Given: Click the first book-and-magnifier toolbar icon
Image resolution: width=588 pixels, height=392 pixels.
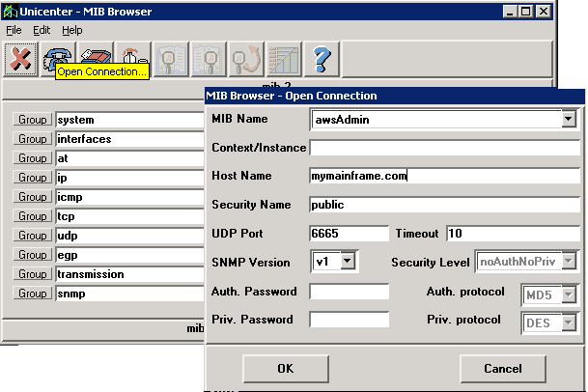Looking at the screenshot, I should click(x=170, y=59).
